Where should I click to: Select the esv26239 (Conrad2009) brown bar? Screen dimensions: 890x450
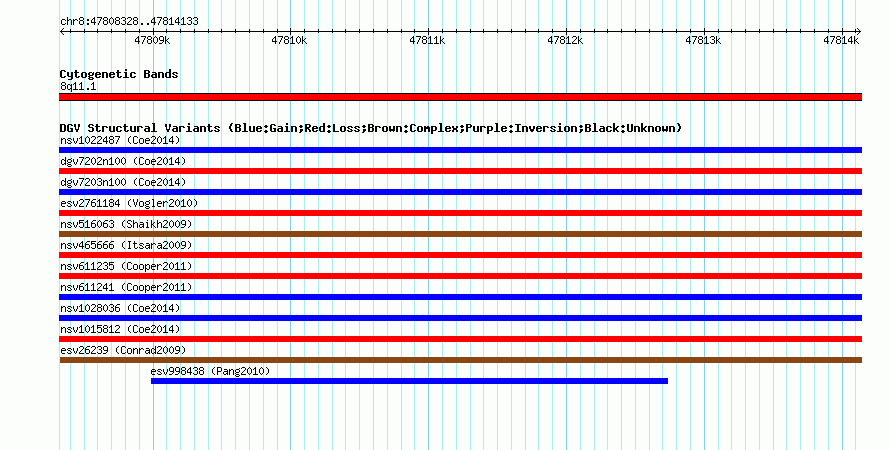[460, 360]
